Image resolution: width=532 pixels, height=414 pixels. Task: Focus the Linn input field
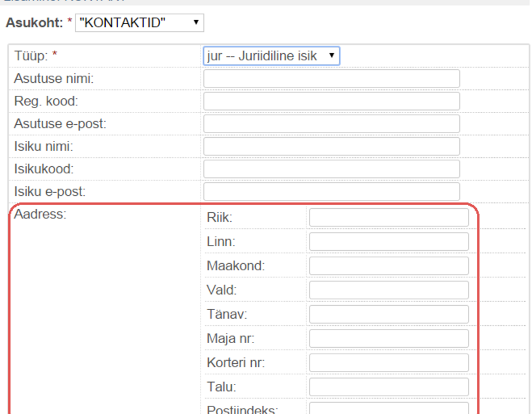[389, 242]
